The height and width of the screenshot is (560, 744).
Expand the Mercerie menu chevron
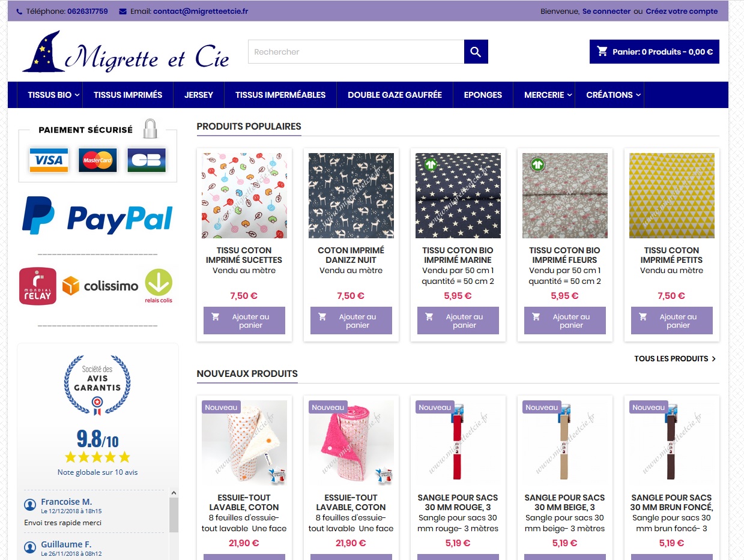pos(570,95)
